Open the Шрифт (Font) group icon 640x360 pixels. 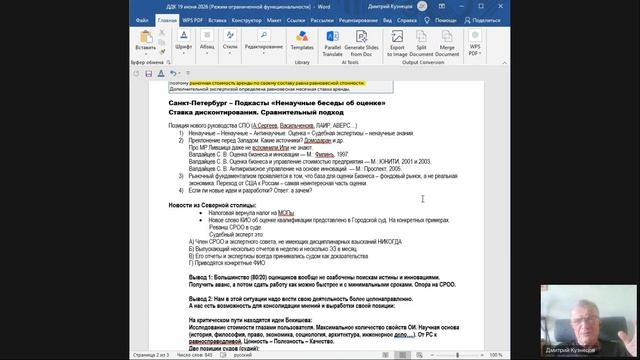click(184, 35)
